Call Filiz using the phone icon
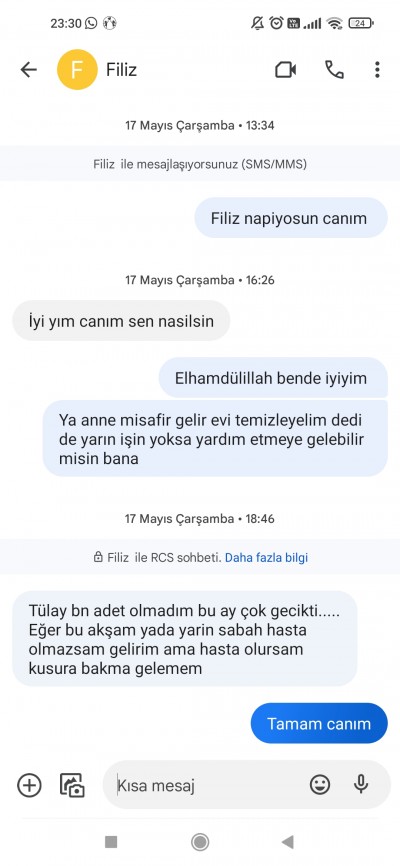The height and width of the screenshot is (866, 400). click(x=334, y=70)
